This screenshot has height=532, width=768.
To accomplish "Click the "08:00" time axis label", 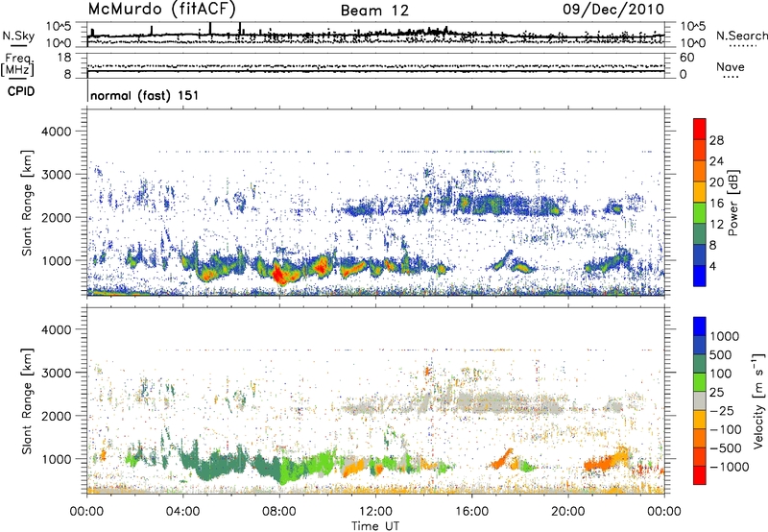I will click(279, 512).
